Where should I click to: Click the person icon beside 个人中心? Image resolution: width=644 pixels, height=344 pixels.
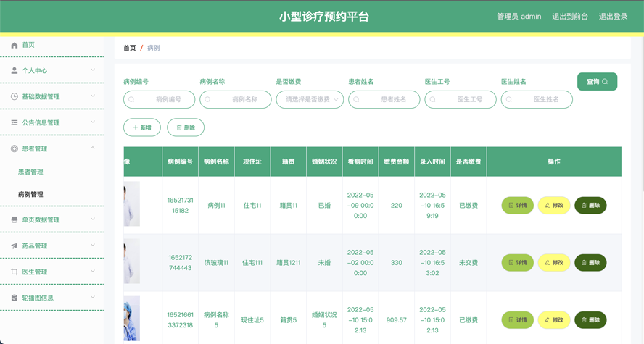tap(15, 70)
